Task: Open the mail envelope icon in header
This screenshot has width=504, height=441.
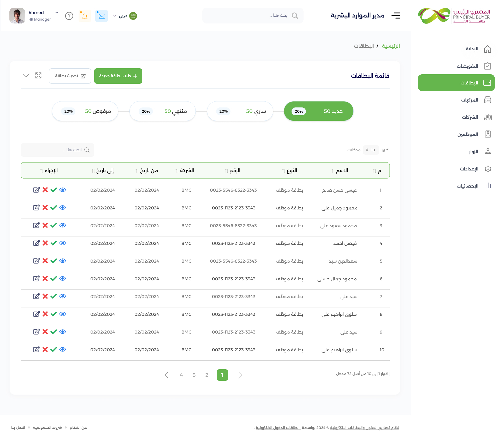Action: coord(102,16)
